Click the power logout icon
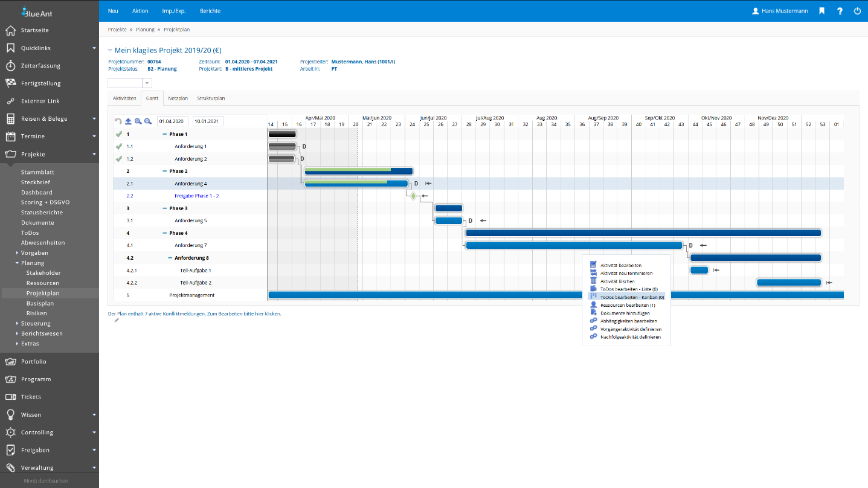This screenshot has height=488, width=868. [857, 11]
